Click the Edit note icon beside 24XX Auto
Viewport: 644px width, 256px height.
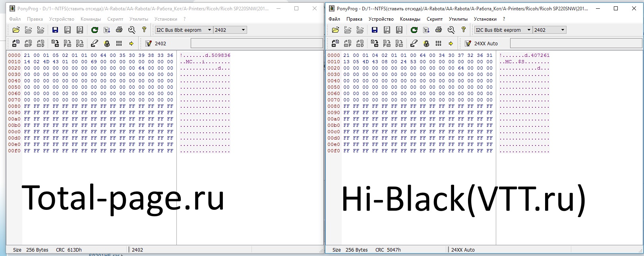coord(468,43)
